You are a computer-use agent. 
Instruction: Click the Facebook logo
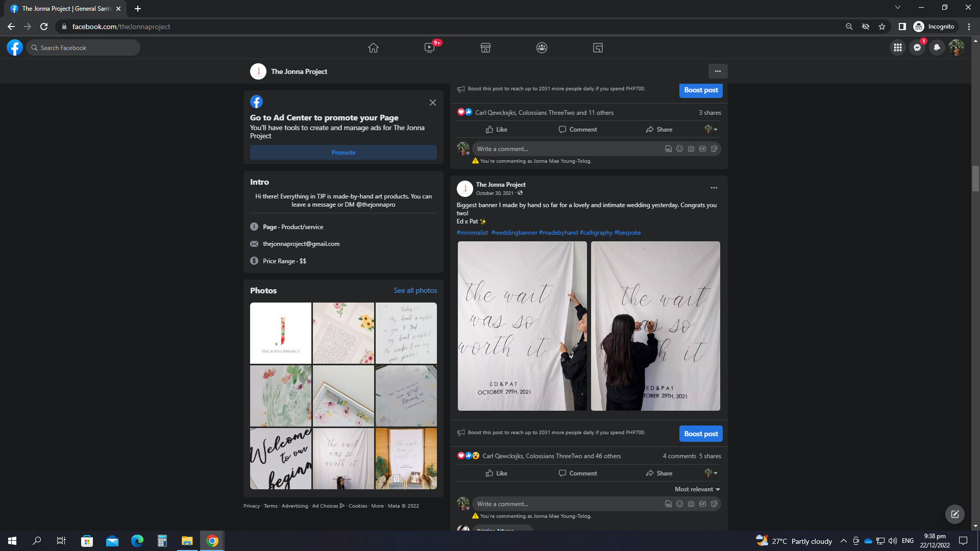point(15,47)
